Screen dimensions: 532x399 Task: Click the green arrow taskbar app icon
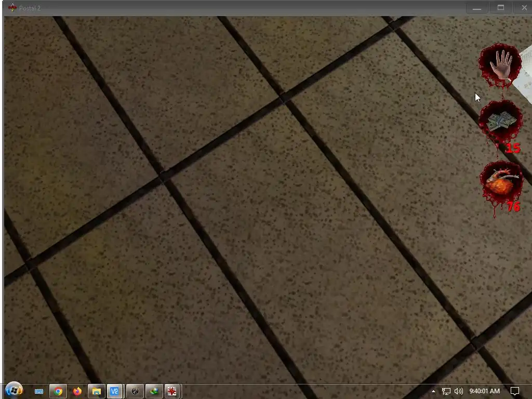point(154,392)
